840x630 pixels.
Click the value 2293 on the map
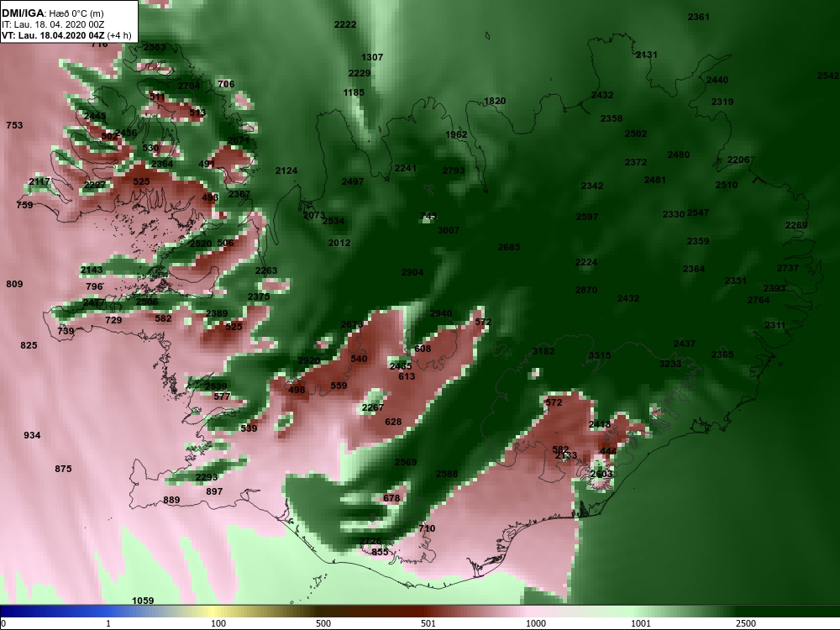tap(207, 477)
